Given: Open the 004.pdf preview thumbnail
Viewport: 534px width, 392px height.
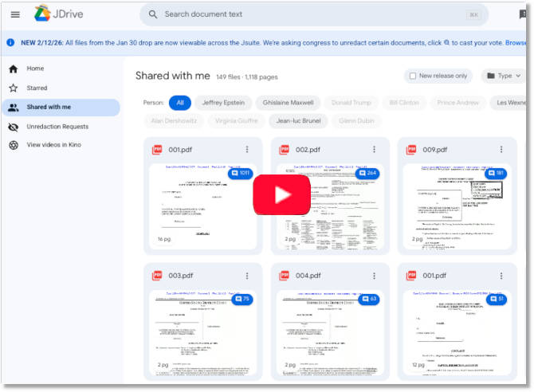Looking at the screenshot, I should pos(330,333).
